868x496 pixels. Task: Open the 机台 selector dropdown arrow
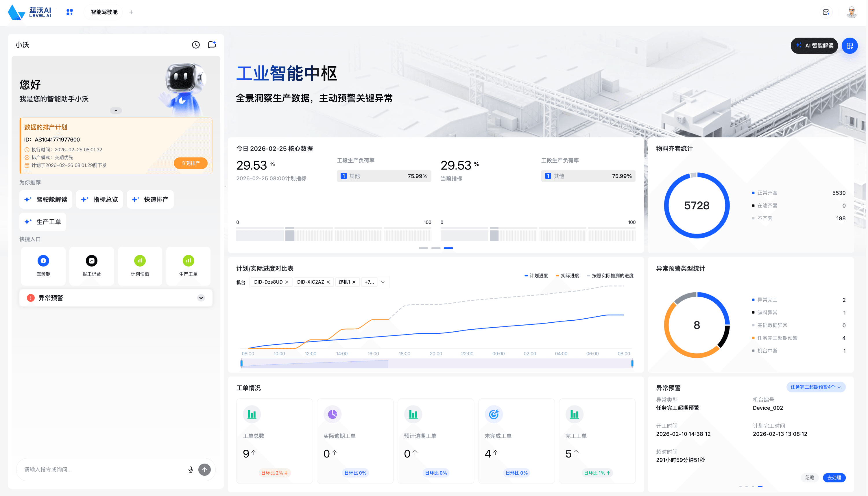383,282
